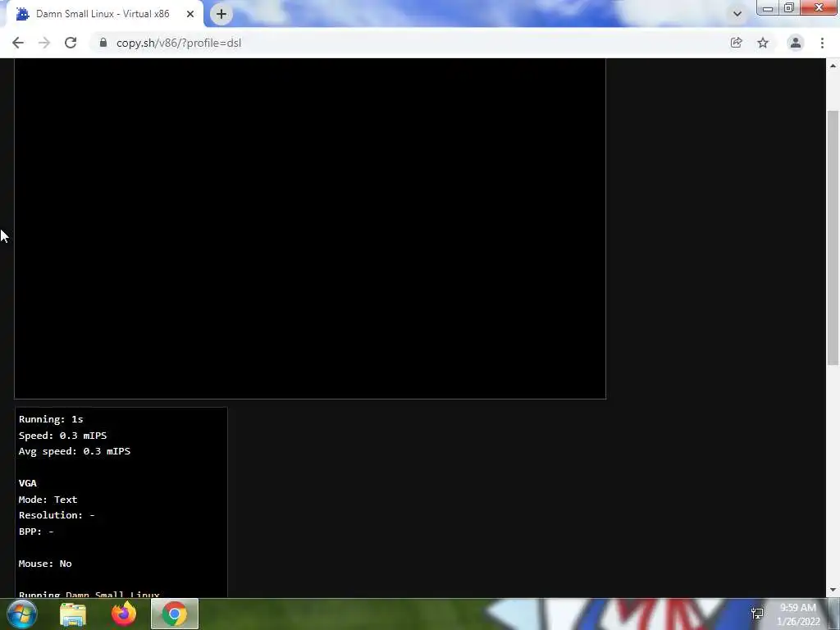Open the Windows Start menu

(22, 614)
